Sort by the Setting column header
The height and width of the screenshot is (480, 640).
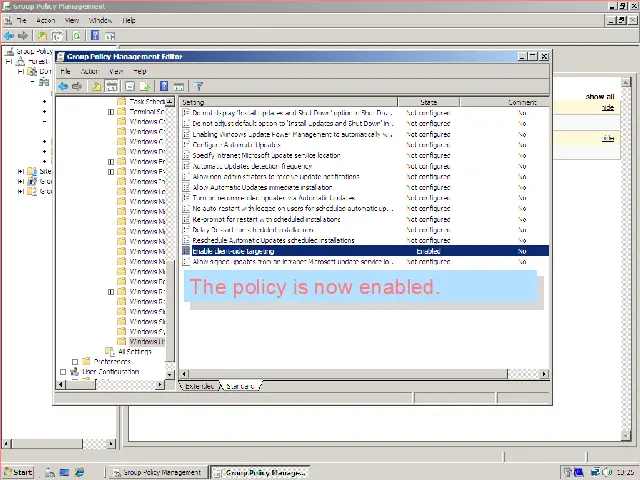click(x=289, y=102)
